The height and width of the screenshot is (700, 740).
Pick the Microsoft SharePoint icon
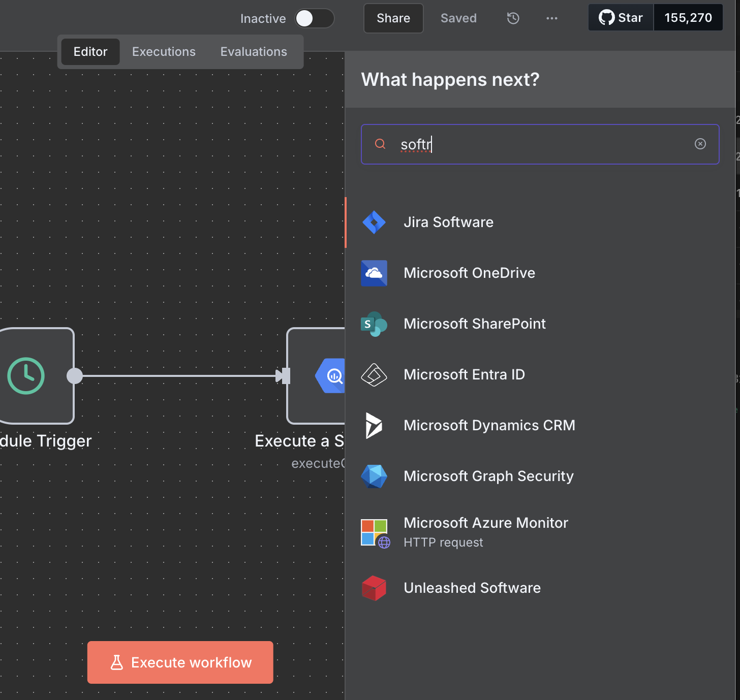374,324
